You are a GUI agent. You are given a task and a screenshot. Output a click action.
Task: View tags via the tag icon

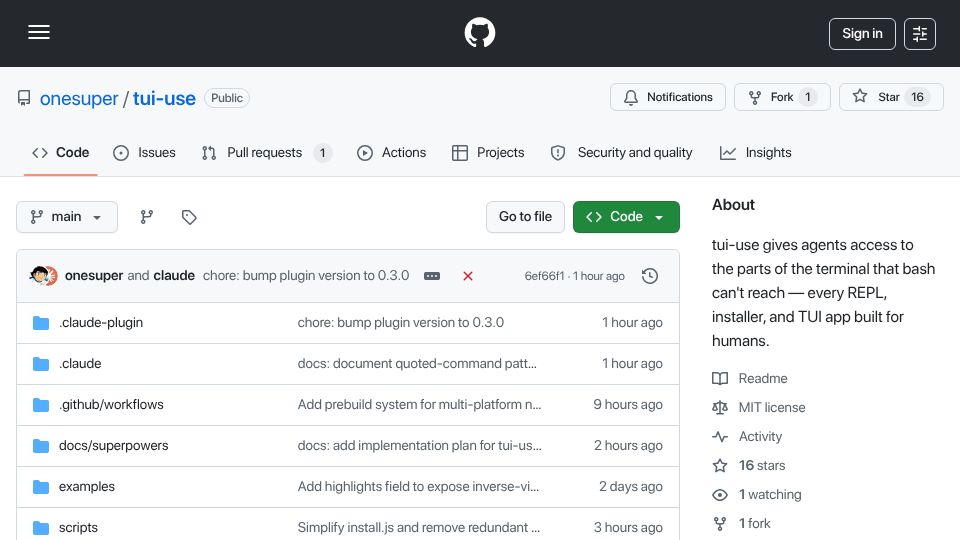pos(189,217)
